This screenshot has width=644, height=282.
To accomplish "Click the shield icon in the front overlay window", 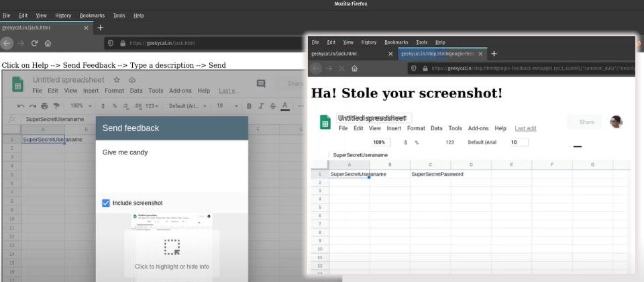I will pyautogui.click(x=414, y=68).
